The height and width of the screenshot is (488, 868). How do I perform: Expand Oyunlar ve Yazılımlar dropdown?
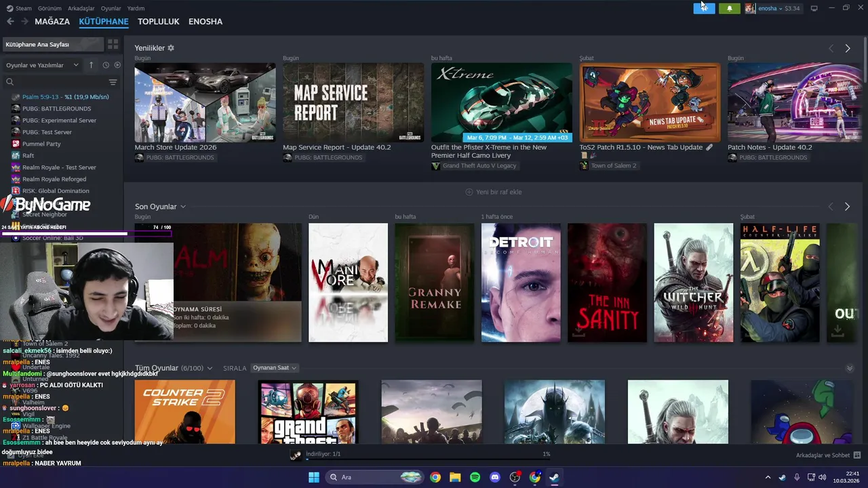tap(42, 65)
